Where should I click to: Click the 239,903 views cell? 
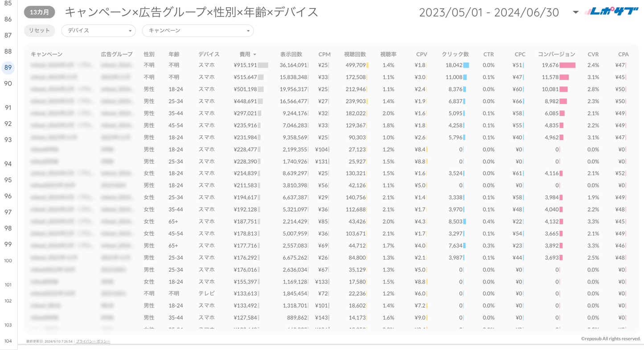(356, 102)
